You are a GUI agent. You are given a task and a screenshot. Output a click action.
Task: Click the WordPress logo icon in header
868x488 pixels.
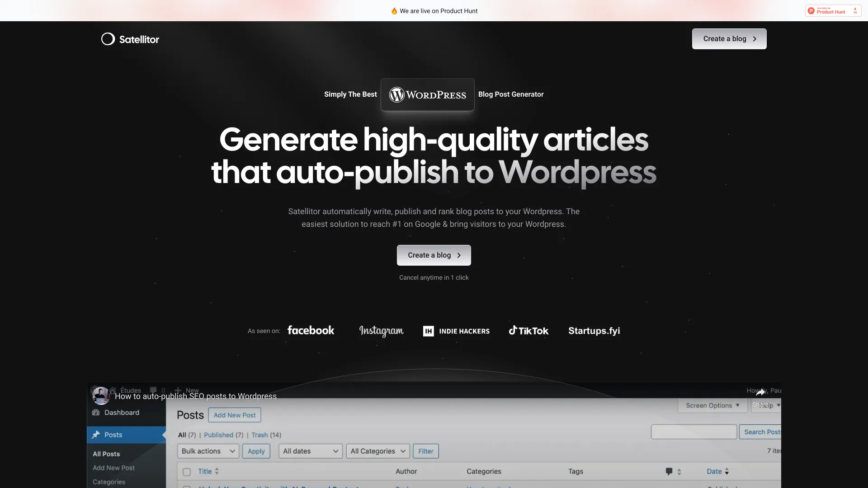tap(396, 94)
